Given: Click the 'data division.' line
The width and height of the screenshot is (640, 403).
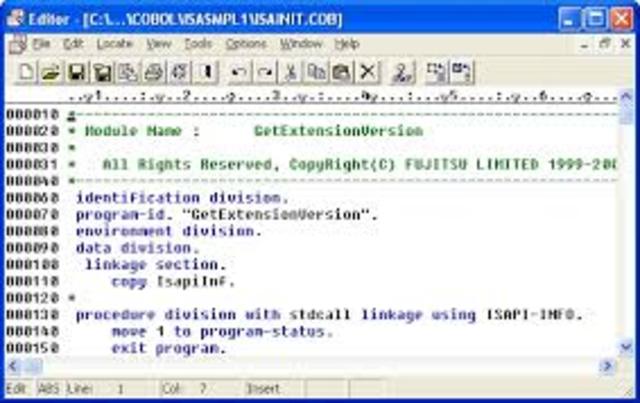Looking at the screenshot, I should [138, 248].
